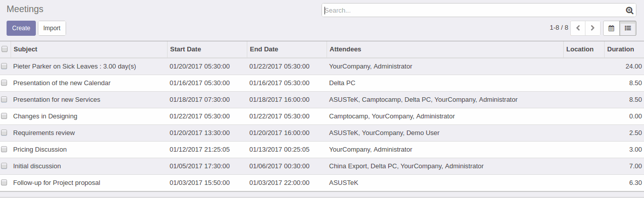Go to next page arrow
Image resolution: width=644 pixels, height=198 pixels.
(x=593, y=28)
